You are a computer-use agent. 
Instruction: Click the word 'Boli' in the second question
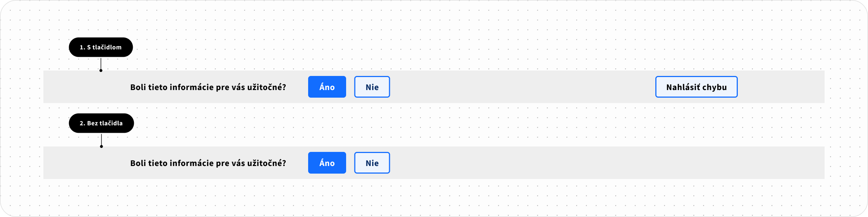(138, 163)
